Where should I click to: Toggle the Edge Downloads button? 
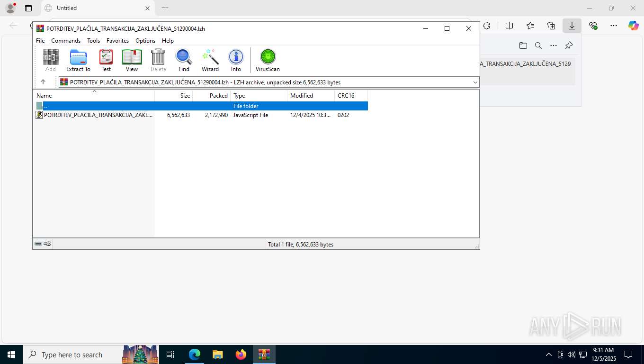(x=572, y=26)
